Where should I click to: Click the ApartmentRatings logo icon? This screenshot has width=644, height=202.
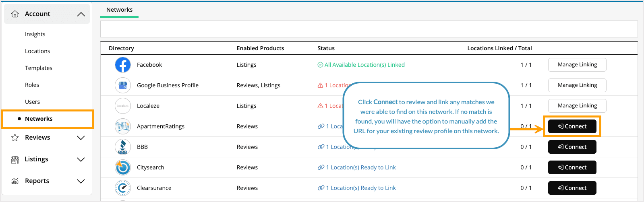point(123,126)
